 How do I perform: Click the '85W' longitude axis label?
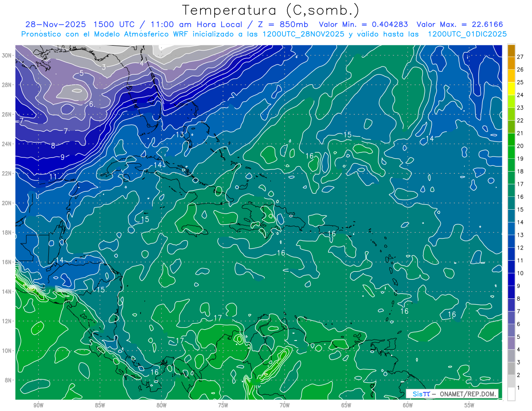click(x=100, y=405)
